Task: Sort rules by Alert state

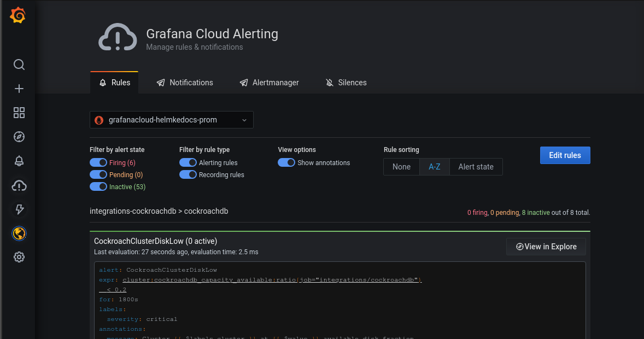Action: tap(476, 167)
